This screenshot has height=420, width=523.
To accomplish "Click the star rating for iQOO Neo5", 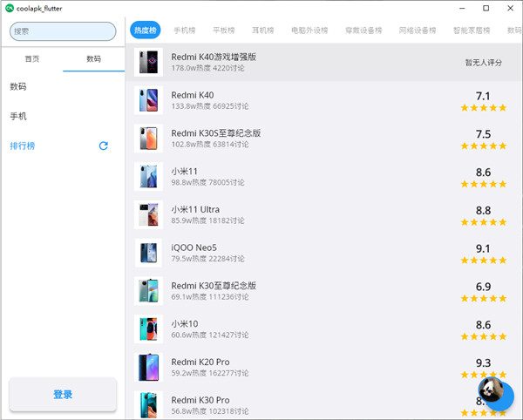I will (x=483, y=261).
